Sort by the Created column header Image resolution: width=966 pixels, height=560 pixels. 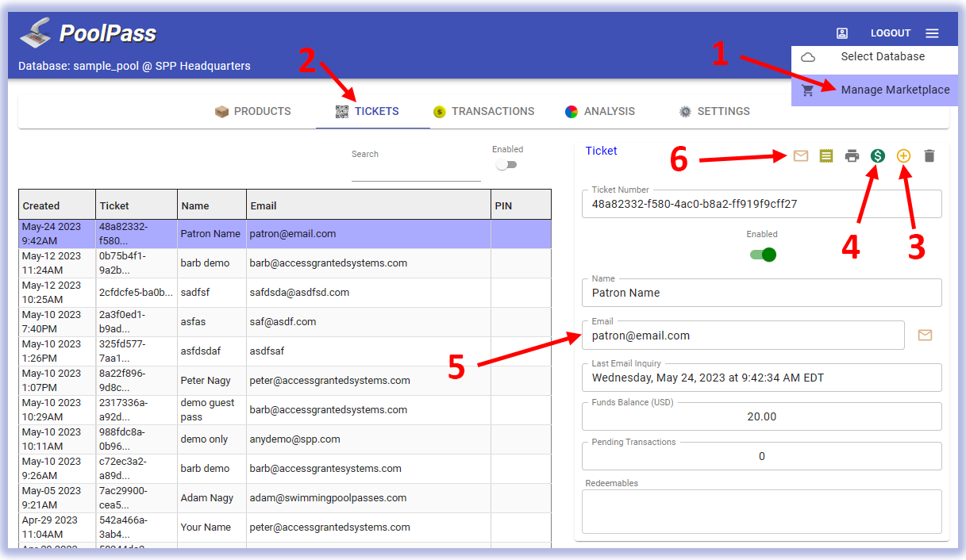pyautogui.click(x=57, y=205)
